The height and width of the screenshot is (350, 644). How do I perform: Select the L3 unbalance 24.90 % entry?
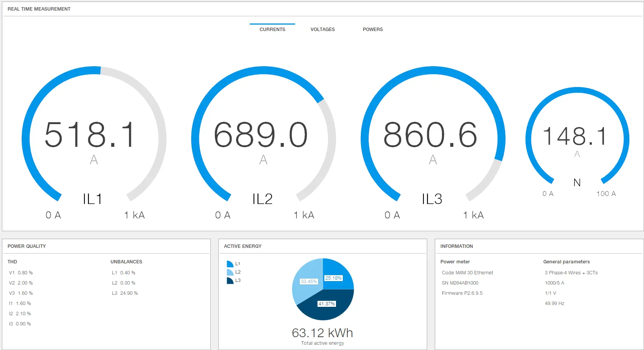coord(125,293)
